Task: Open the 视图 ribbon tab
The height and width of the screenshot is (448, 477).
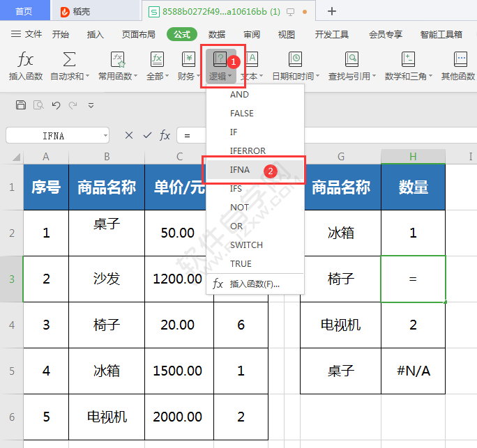Action: click(286, 34)
